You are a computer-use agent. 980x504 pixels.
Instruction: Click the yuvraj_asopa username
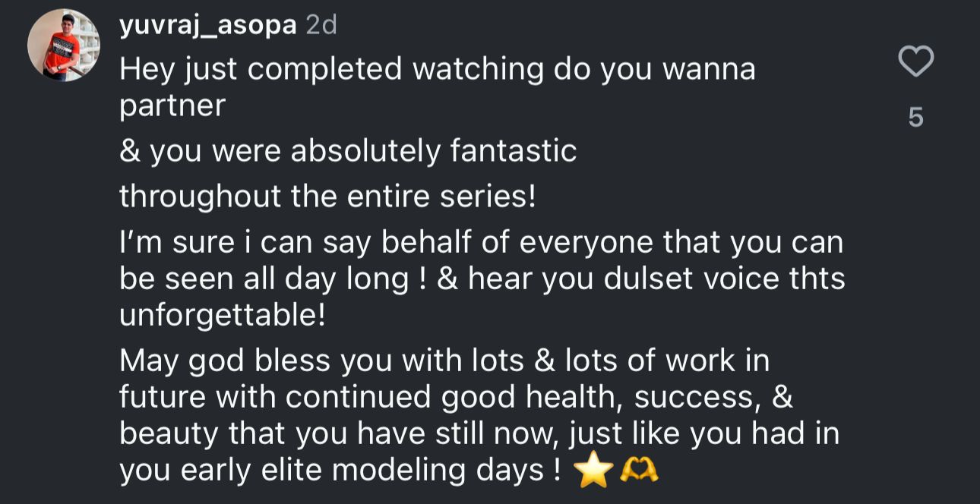[207, 25]
